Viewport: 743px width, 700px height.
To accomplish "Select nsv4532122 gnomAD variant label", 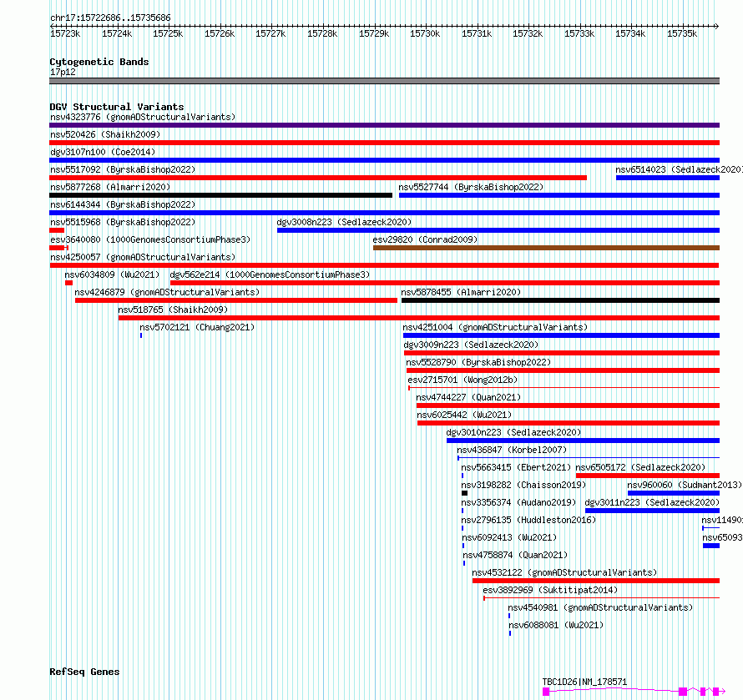I will (564, 572).
